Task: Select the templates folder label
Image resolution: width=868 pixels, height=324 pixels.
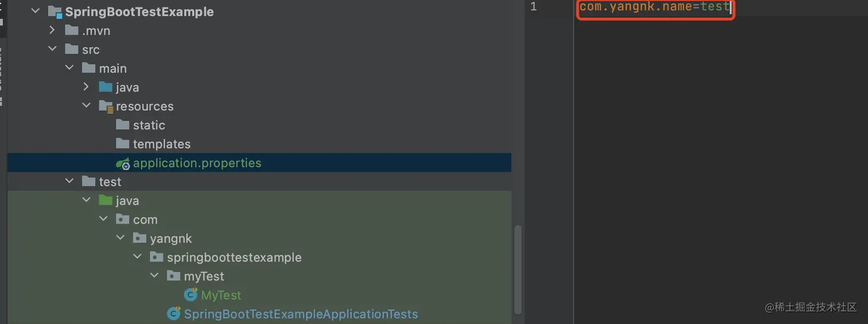Action: 162,144
